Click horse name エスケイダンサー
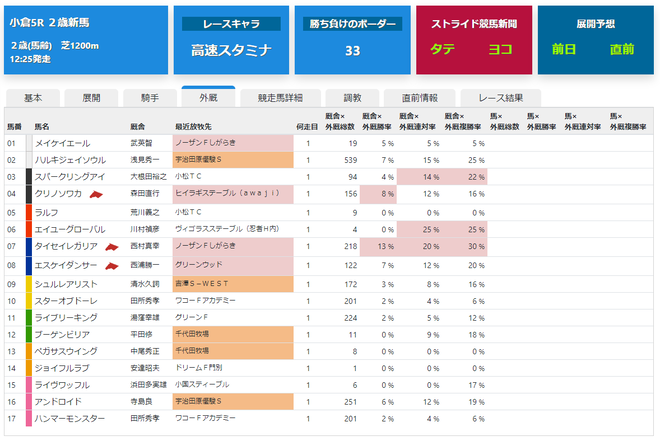The height and width of the screenshot is (441, 660). pyautogui.click(x=66, y=266)
